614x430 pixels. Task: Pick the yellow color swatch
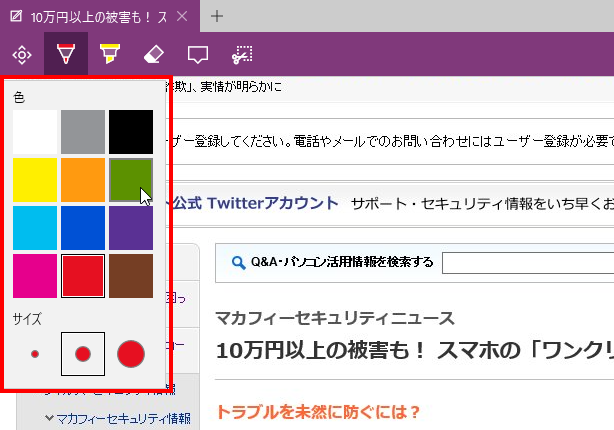coord(35,180)
